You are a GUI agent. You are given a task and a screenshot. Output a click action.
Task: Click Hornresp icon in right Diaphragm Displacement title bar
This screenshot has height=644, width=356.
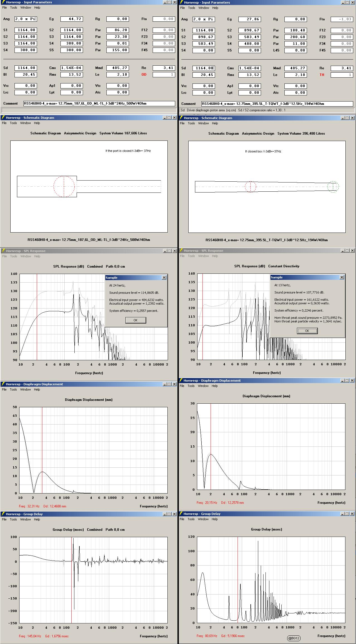pyautogui.click(x=181, y=381)
